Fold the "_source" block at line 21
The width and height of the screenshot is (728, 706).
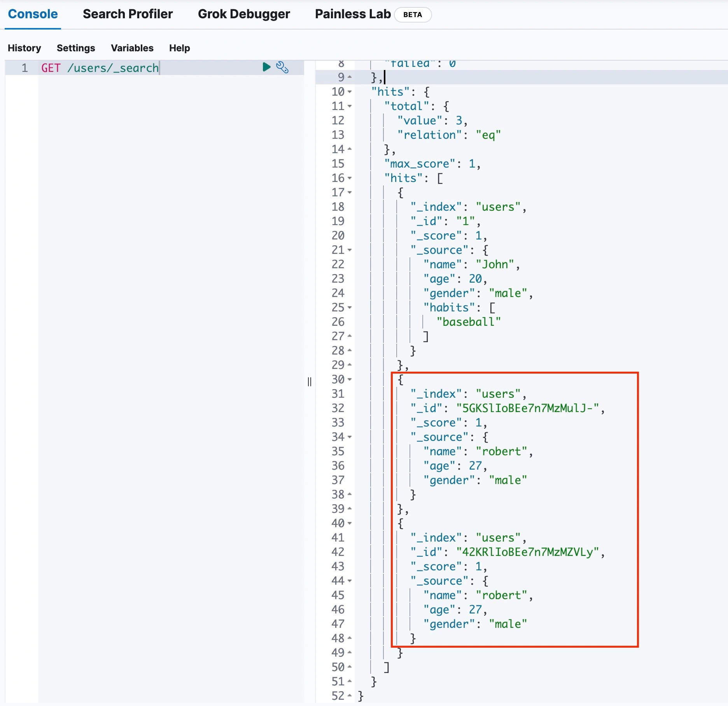[350, 250]
